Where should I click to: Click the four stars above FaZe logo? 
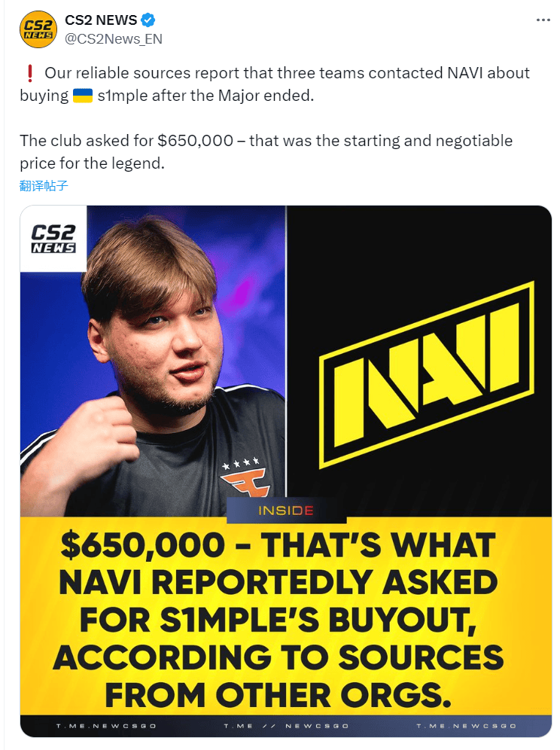241,463
